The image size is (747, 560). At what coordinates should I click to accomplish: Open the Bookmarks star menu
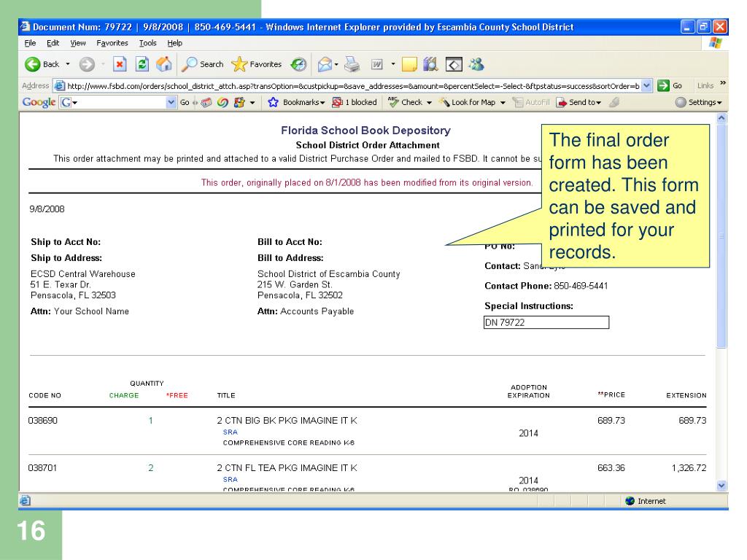point(296,102)
